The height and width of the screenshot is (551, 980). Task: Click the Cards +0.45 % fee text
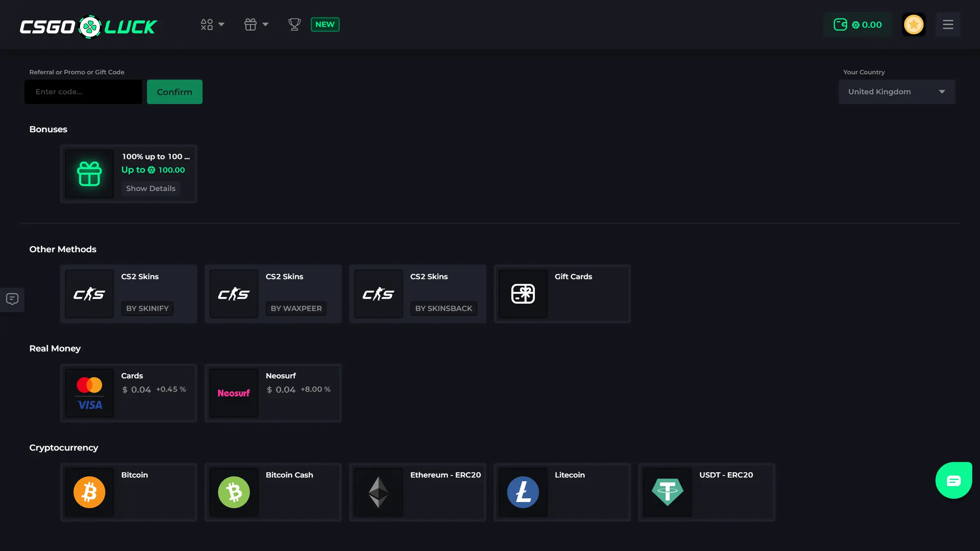coord(171,389)
